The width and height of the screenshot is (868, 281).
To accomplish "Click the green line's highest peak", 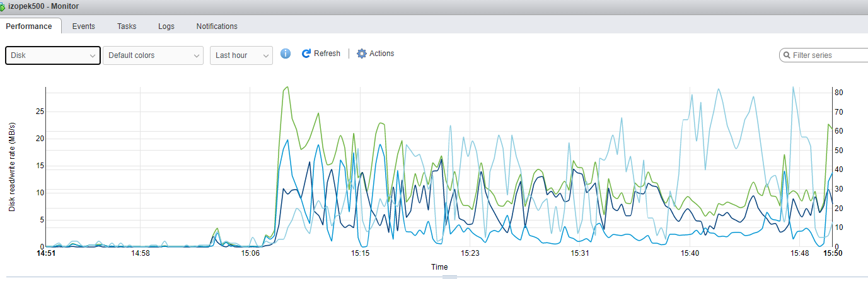I will pyautogui.click(x=287, y=88).
